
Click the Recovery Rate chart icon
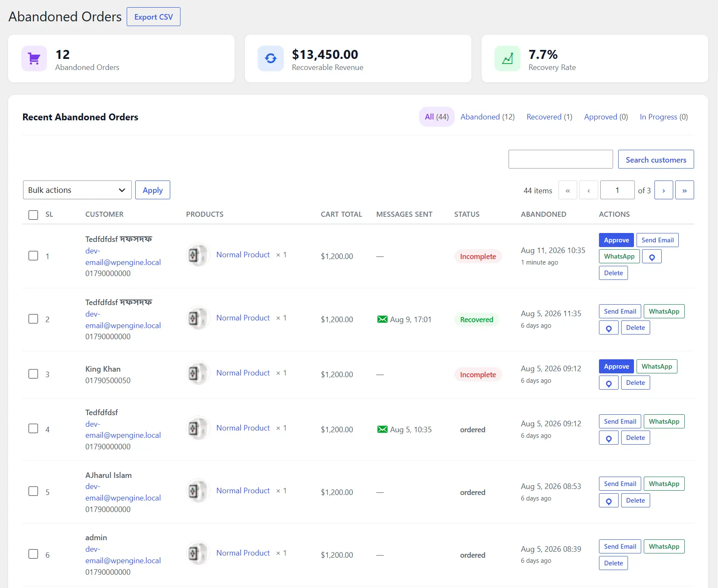(x=507, y=58)
